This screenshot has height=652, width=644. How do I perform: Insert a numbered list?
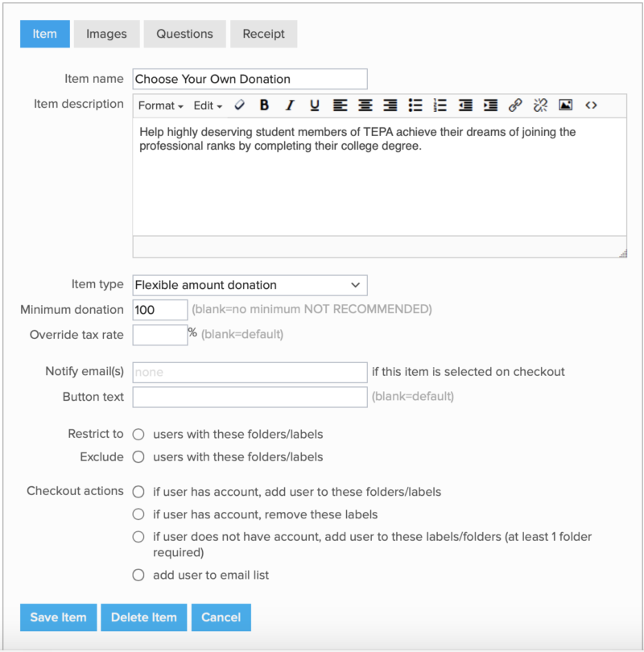pyautogui.click(x=440, y=105)
